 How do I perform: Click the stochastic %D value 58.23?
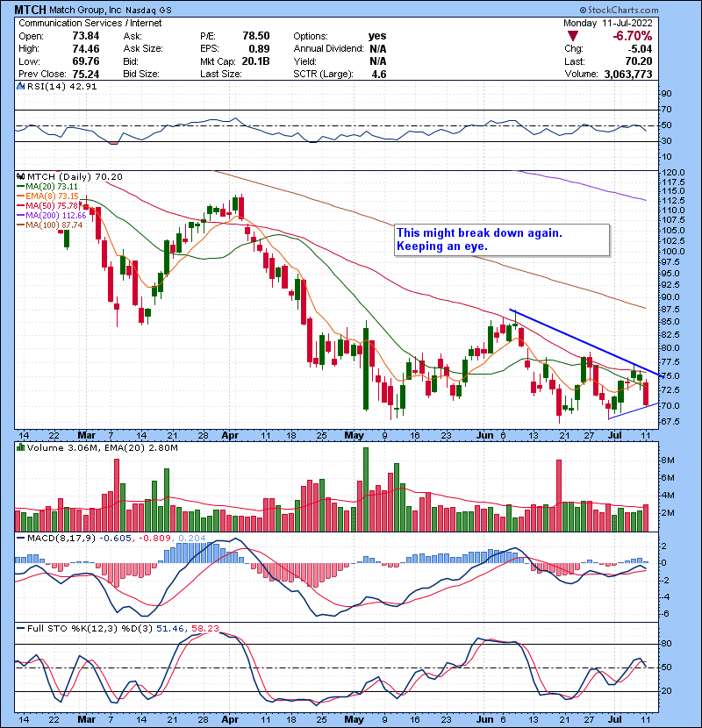(204, 628)
